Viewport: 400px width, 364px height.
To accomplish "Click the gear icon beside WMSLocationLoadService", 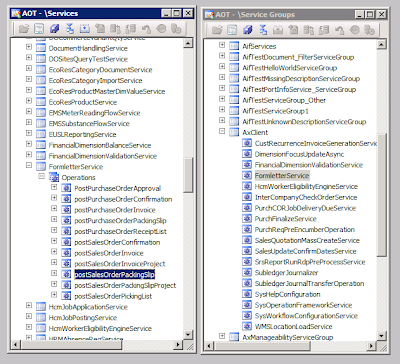I will [247, 326].
